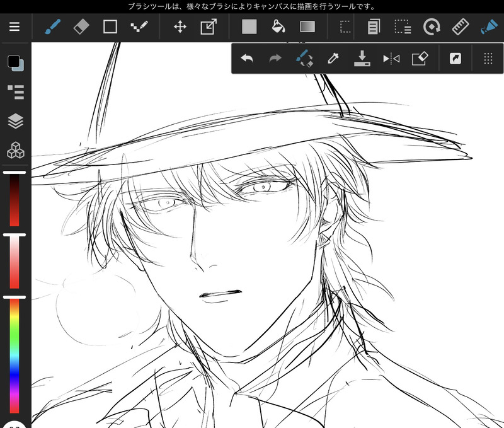Click the Japanese brush tool help text
The height and width of the screenshot is (428, 504).
[x=252, y=6]
